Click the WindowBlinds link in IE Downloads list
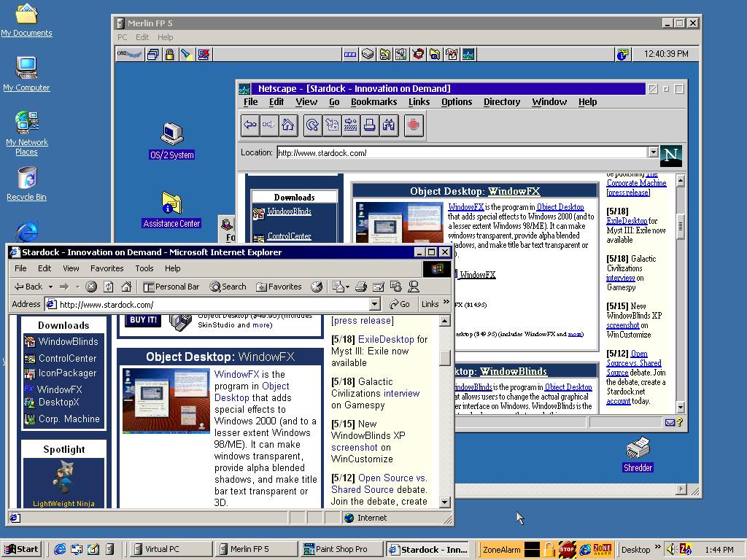The height and width of the screenshot is (560, 747). [68, 341]
